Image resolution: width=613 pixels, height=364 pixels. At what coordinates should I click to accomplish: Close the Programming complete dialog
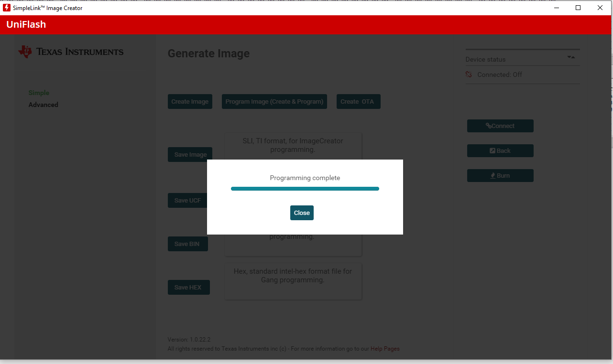tap(302, 213)
